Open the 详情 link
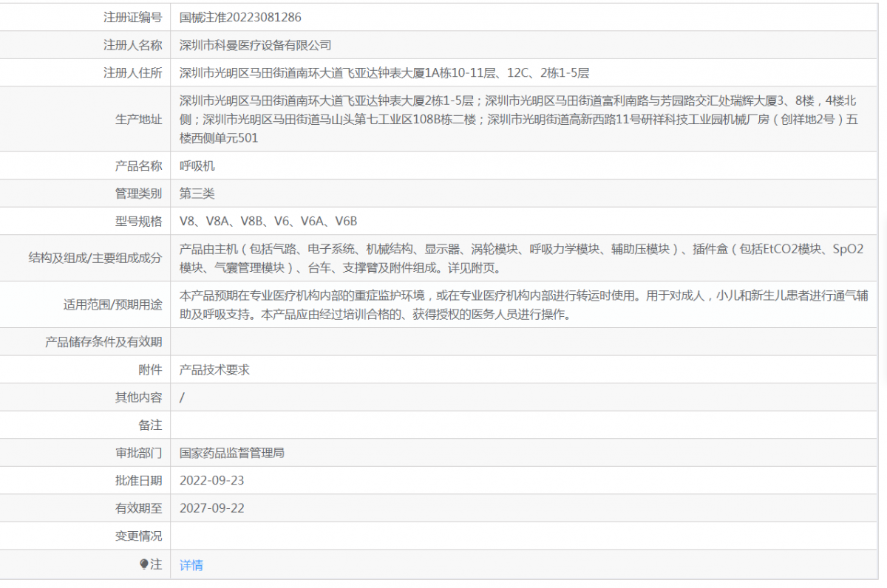 191,565
